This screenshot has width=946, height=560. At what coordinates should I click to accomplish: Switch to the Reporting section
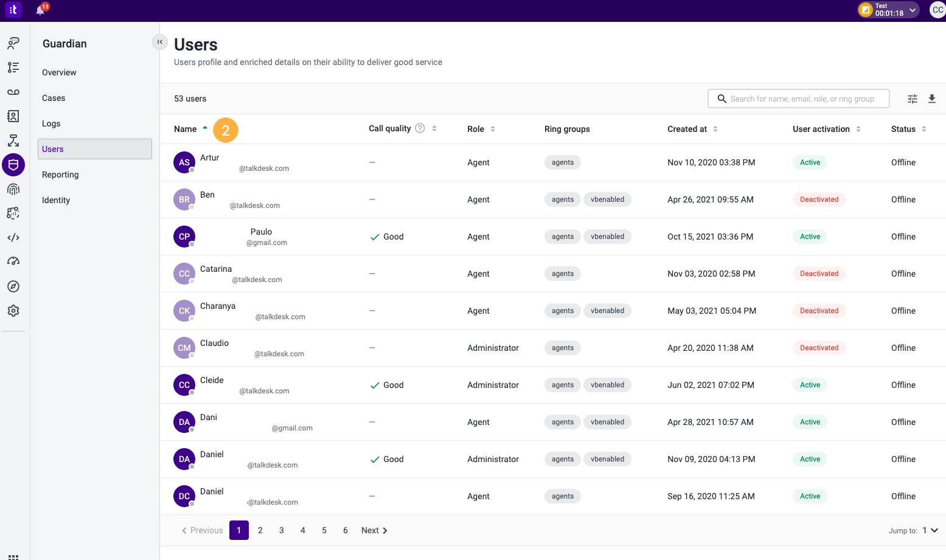pos(60,175)
